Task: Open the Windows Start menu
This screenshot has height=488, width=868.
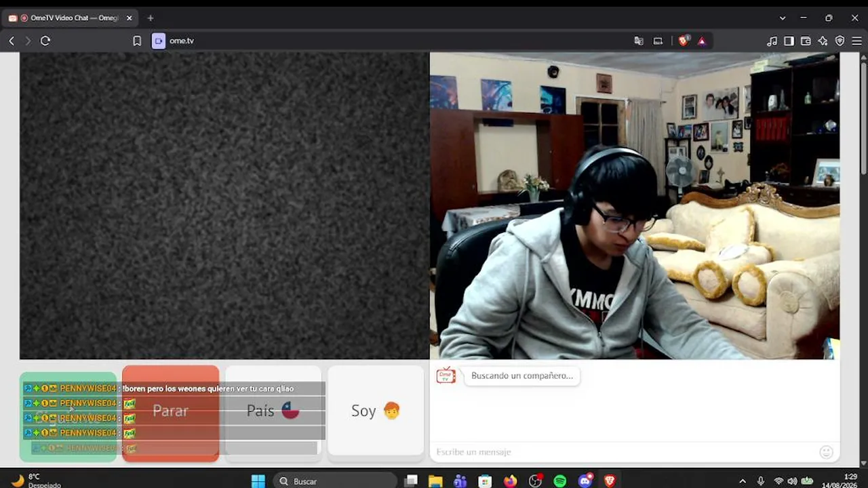Action: [x=258, y=481]
